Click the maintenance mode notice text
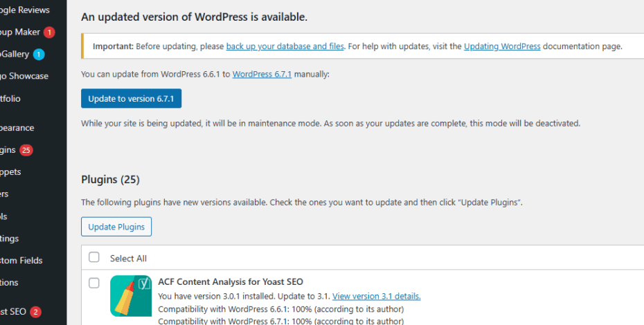Screen dimensions: 644x325 point(330,123)
